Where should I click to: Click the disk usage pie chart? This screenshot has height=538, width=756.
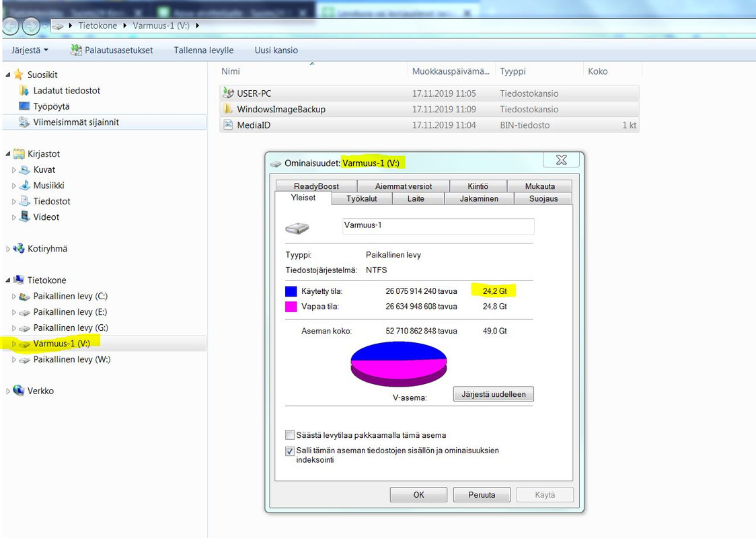click(x=399, y=364)
